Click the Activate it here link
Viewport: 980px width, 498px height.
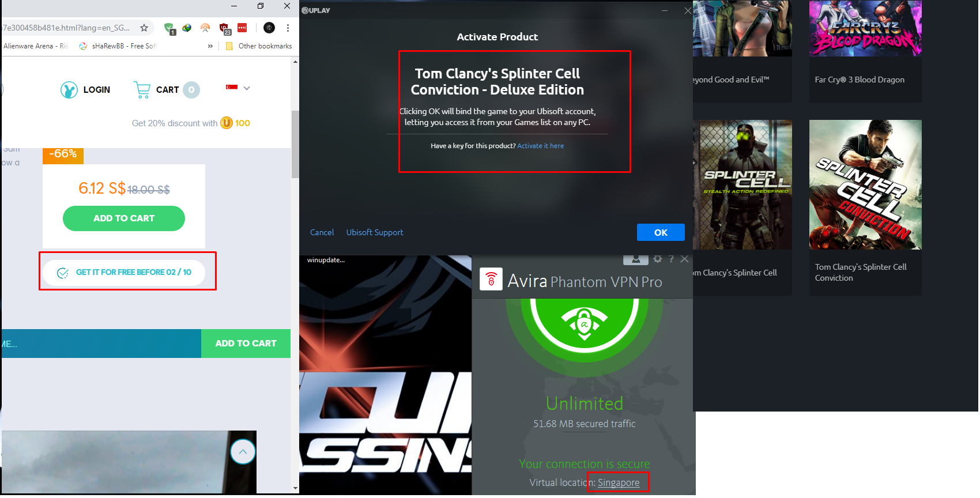click(x=540, y=146)
